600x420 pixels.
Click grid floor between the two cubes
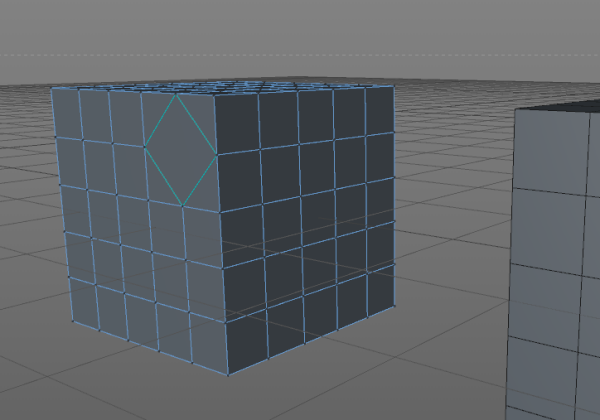455,250
